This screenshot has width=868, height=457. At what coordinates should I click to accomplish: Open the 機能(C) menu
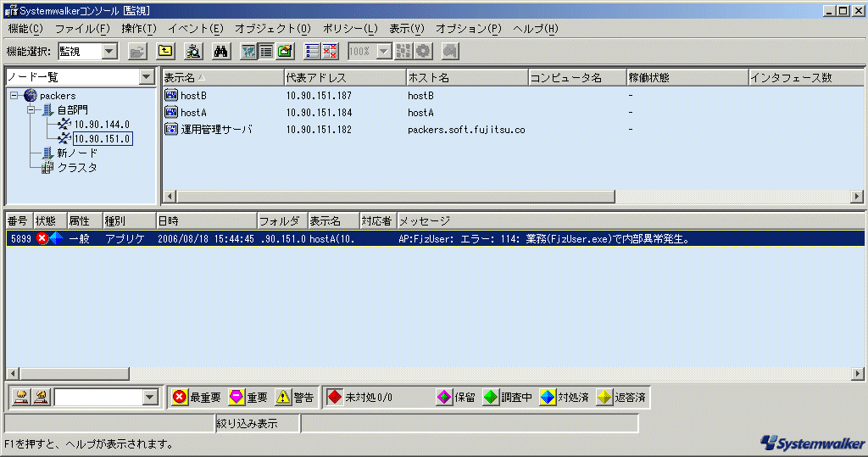25,28
